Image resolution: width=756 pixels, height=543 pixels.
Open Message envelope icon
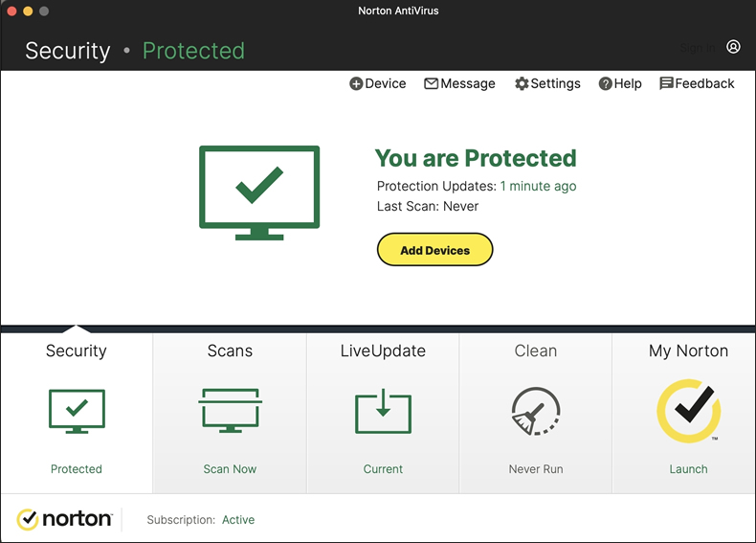pyautogui.click(x=431, y=83)
